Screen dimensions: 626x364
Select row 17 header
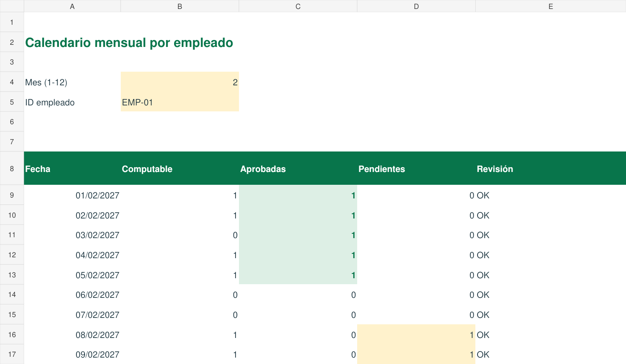pyautogui.click(x=12, y=354)
